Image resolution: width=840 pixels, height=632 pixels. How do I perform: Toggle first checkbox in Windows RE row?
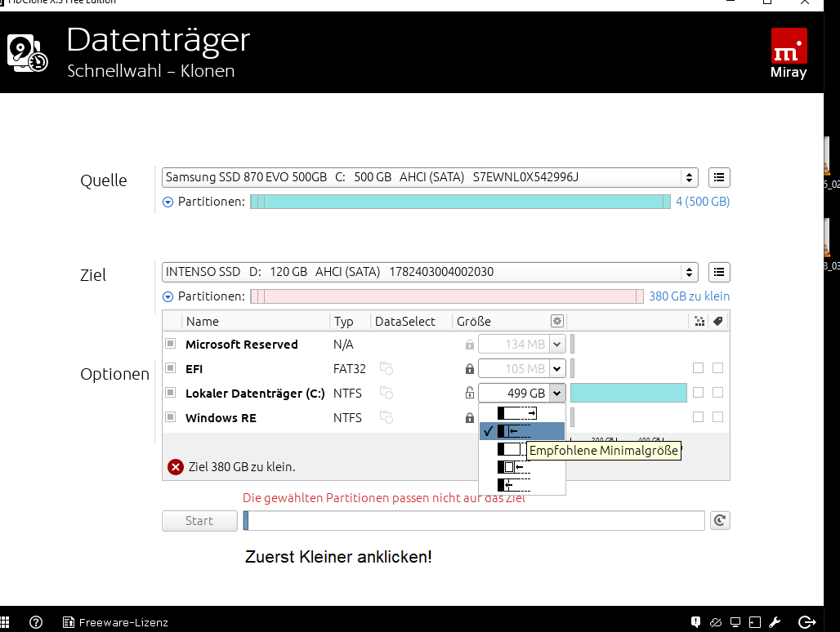[698, 416]
